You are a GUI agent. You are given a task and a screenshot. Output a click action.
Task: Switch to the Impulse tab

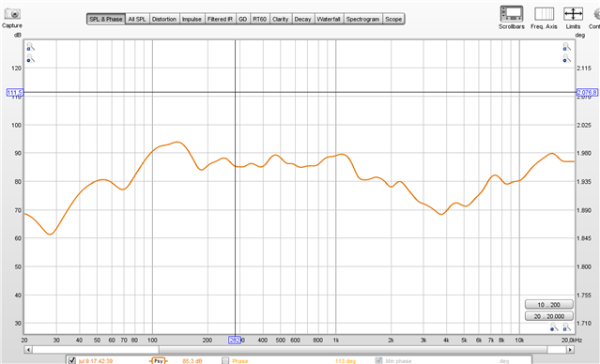(x=192, y=19)
